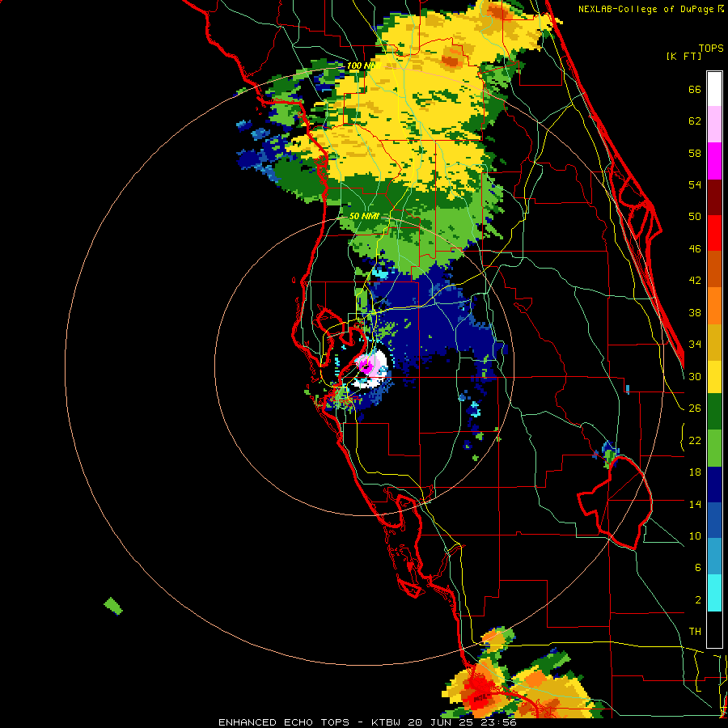Click the legend value 66
The width and height of the screenshot is (728, 728).
(695, 90)
